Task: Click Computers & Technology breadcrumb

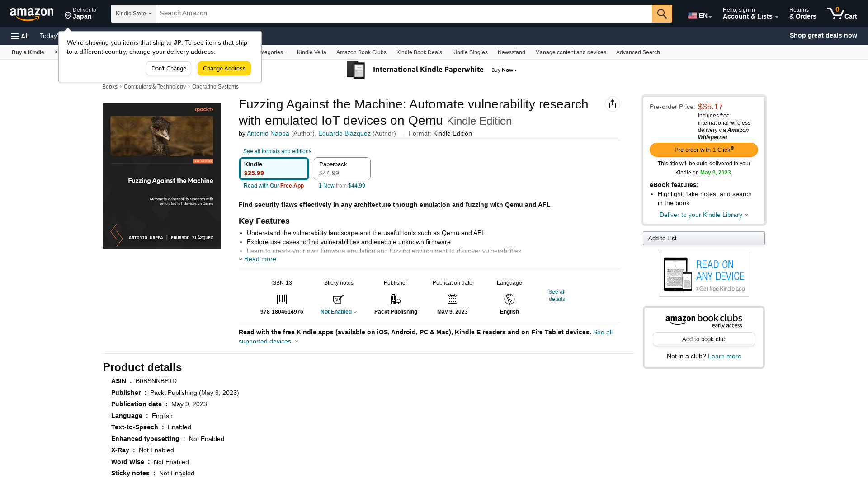Action: pos(155,87)
